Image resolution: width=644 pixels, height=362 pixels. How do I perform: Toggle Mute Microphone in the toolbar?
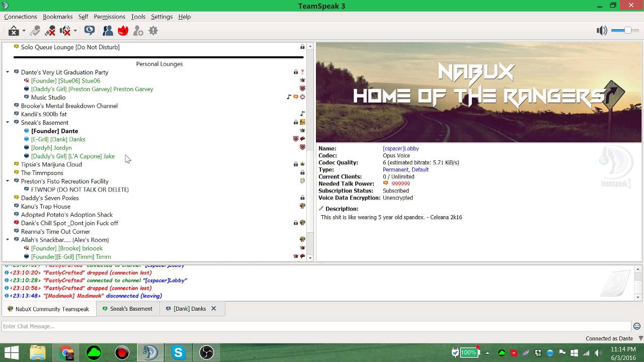tap(50, 31)
